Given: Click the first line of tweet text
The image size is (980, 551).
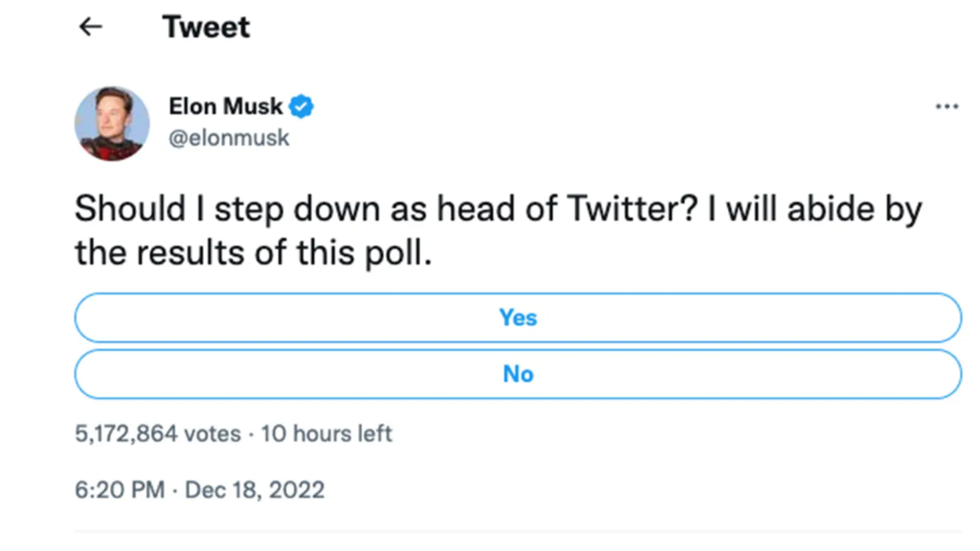Looking at the screenshot, I should point(498,209).
